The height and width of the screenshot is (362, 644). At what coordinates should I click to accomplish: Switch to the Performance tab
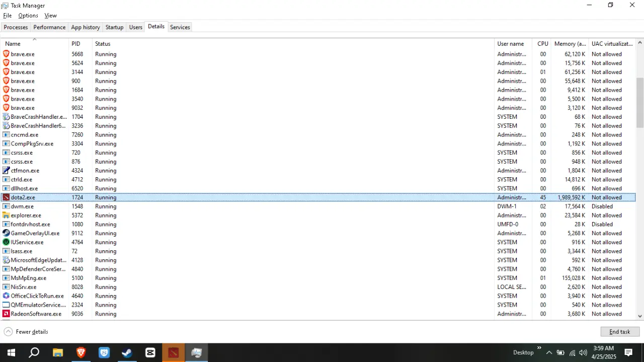click(x=49, y=27)
